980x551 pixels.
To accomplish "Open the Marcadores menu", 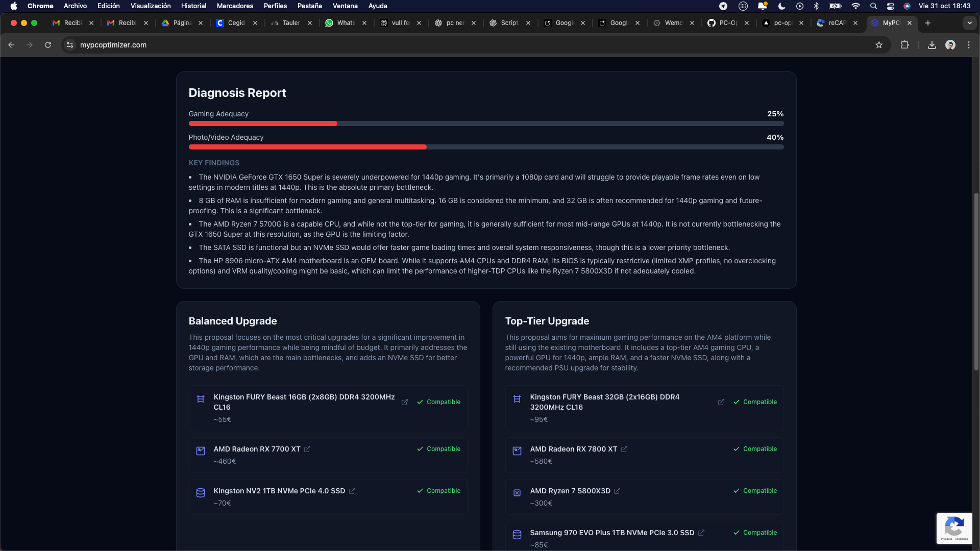I will click(234, 6).
